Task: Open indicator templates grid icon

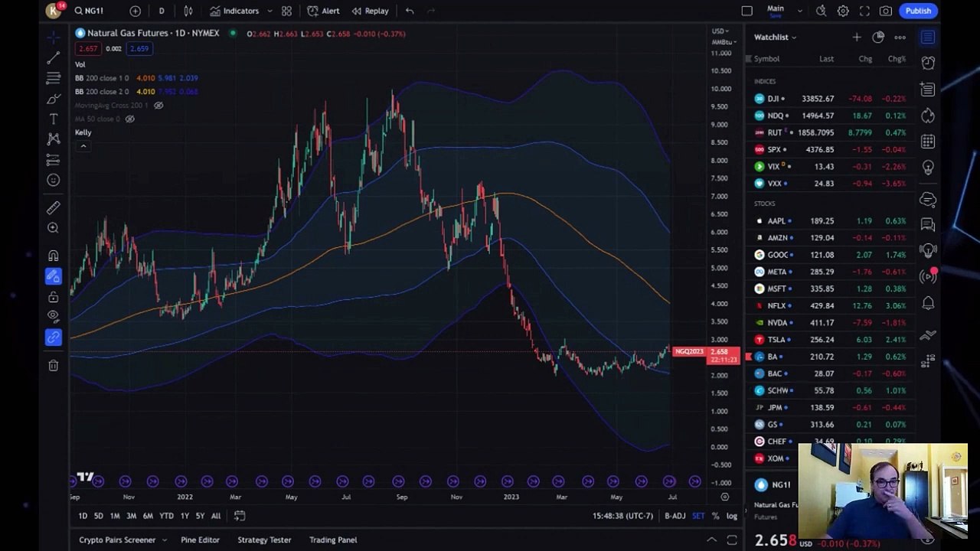Action: pyautogui.click(x=286, y=11)
